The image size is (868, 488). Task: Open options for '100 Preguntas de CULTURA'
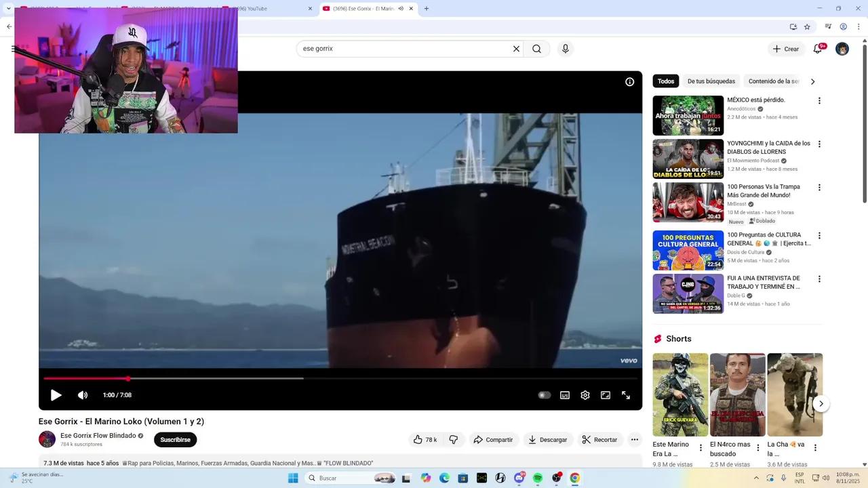coord(819,236)
